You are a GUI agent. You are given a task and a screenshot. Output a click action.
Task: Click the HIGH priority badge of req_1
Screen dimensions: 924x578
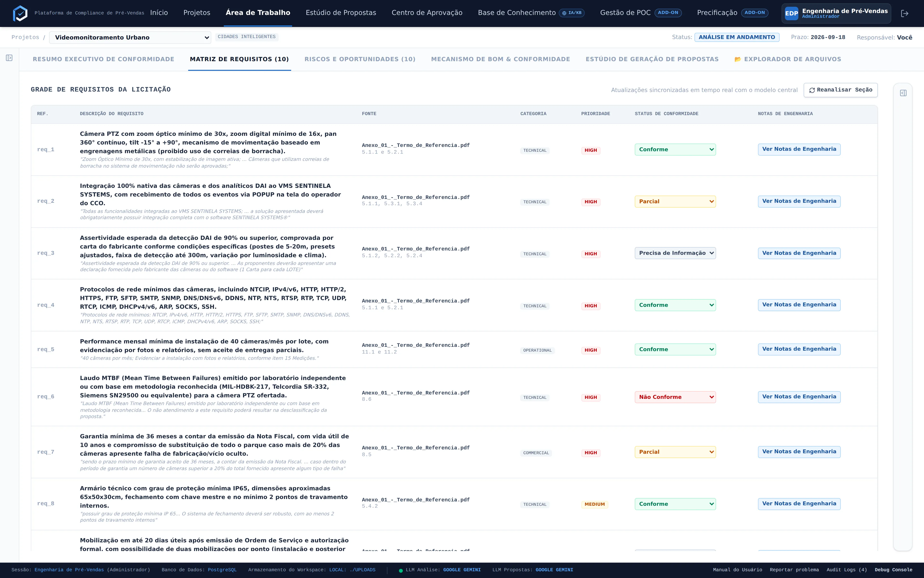tap(591, 150)
